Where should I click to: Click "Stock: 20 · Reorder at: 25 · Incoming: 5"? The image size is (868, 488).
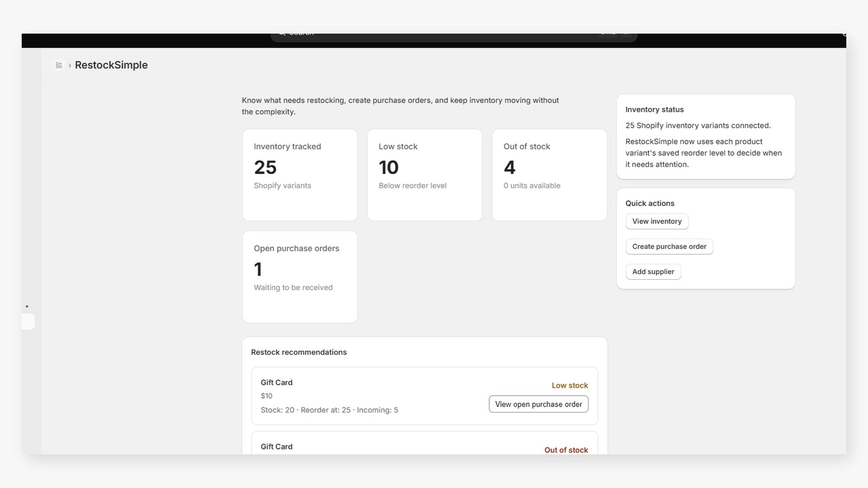tap(329, 410)
